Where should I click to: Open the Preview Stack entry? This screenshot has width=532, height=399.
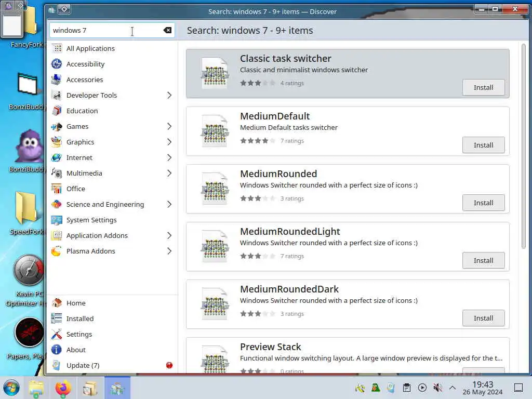tap(348, 355)
